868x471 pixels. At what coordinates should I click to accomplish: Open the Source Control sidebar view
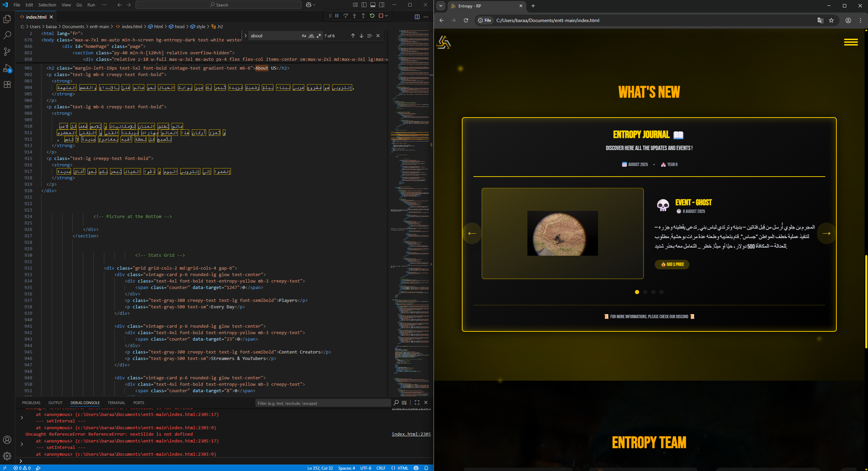pyautogui.click(x=7, y=51)
